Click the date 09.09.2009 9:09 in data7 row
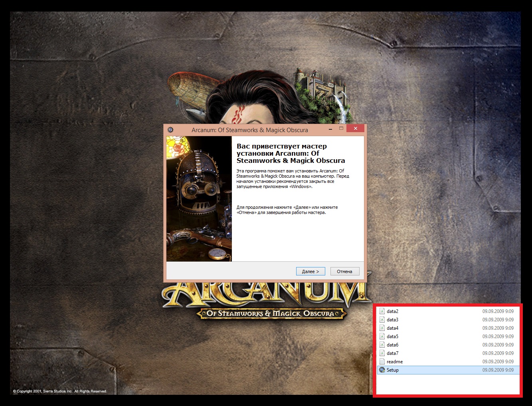The height and width of the screenshot is (406, 532). 498,353
